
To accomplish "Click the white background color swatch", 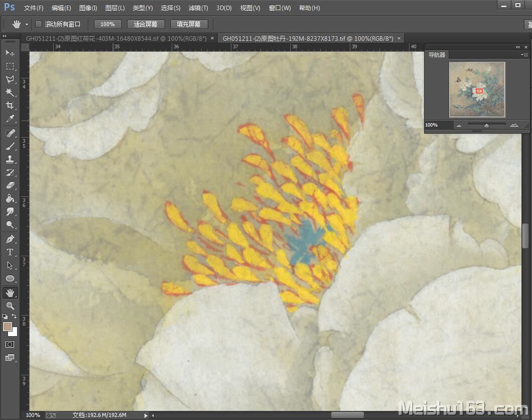I will [x=14, y=333].
